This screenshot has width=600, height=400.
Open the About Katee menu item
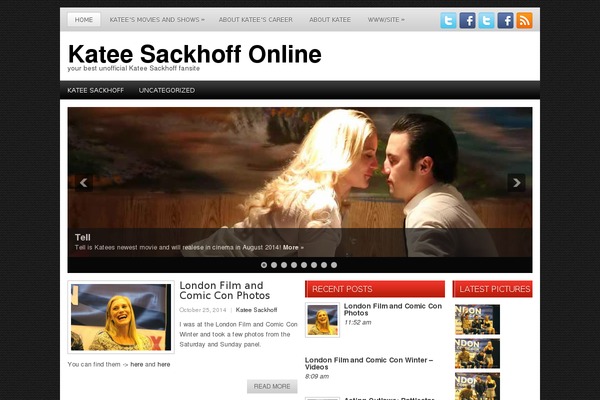click(330, 20)
